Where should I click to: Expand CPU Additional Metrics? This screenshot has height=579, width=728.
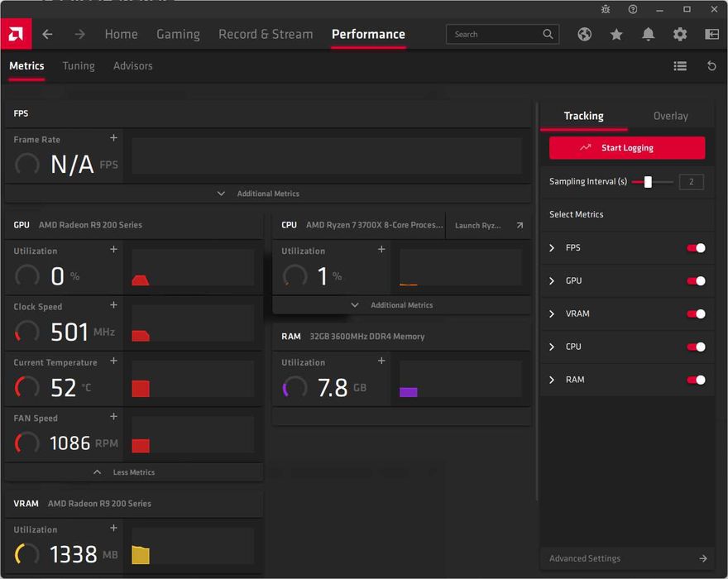pyautogui.click(x=401, y=305)
